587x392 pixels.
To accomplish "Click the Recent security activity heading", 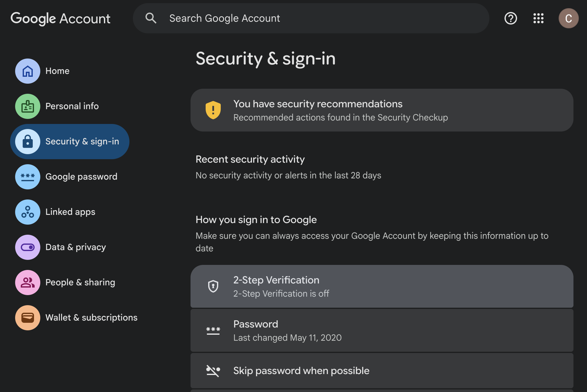I will pos(250,159).
